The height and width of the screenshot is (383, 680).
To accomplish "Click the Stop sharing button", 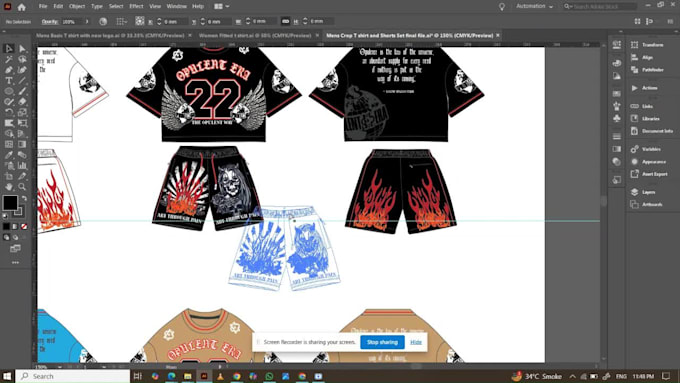I will [382, 342].
